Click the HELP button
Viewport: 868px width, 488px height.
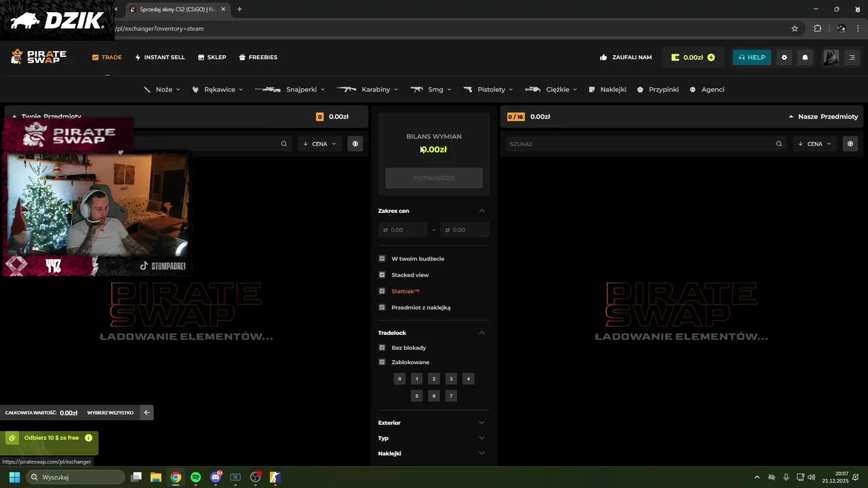752,58
